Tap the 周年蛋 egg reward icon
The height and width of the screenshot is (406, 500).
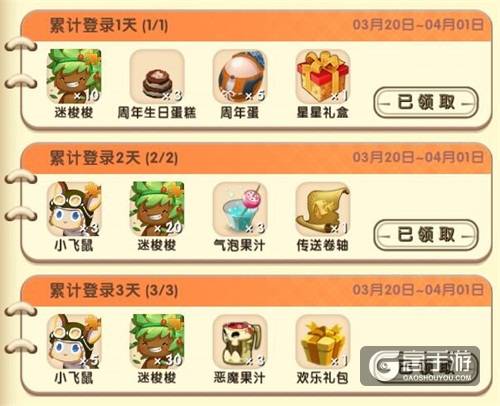240,76
